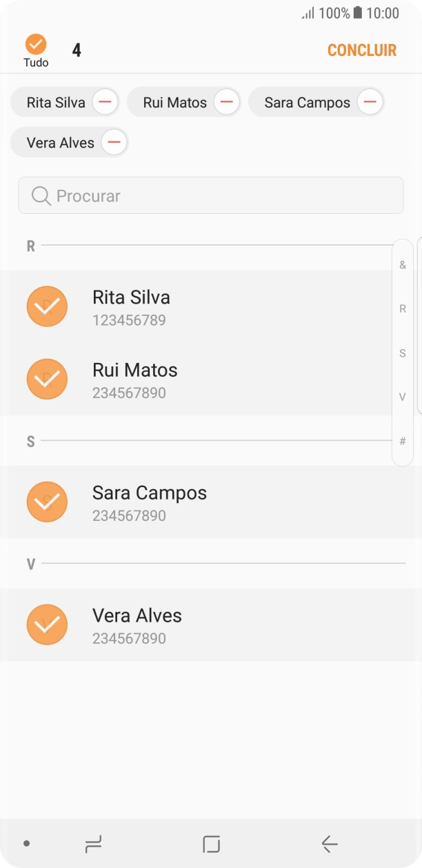The width and height of the screenshot is (422, 868).
Task: Open recent apps from navigation bar
Action: pos(93,843)
